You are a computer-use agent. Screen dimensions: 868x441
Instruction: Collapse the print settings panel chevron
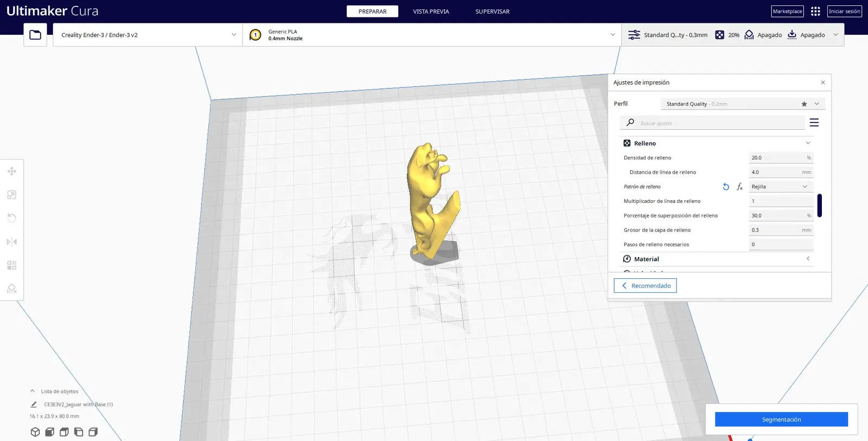click(x=835, y=35)
